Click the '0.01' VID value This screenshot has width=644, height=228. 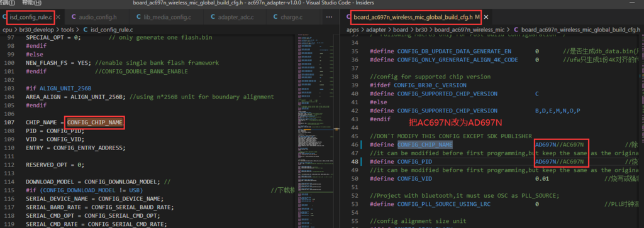(x=541, y=179)
